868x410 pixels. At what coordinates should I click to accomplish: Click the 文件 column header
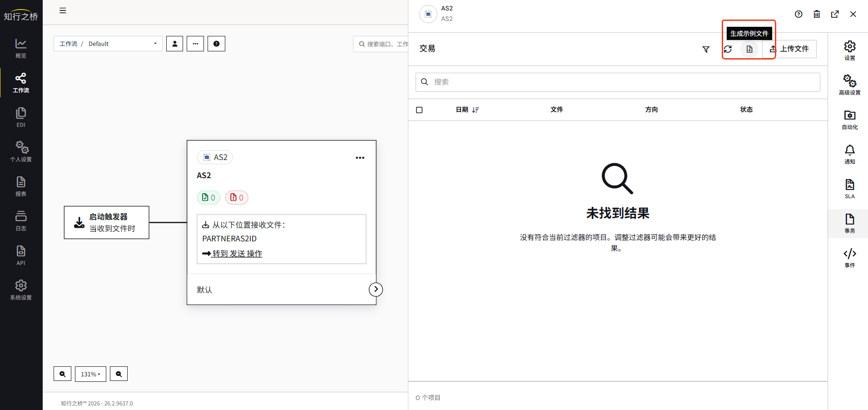point(556,110)
